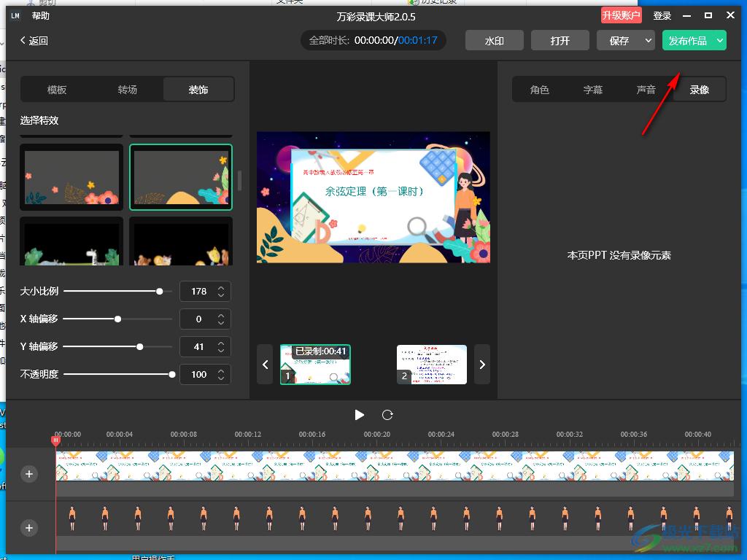Open the 转场 tab
Screen dimensions: 747x560
click(x=128, y=90)
